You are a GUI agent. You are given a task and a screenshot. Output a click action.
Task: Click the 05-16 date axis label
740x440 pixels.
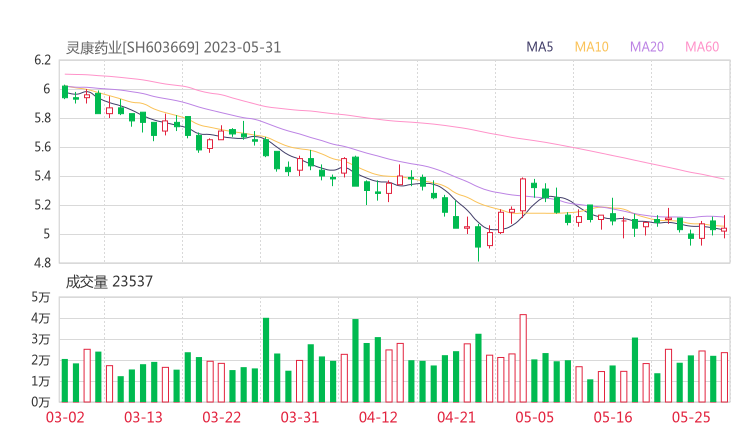point(613,417)
